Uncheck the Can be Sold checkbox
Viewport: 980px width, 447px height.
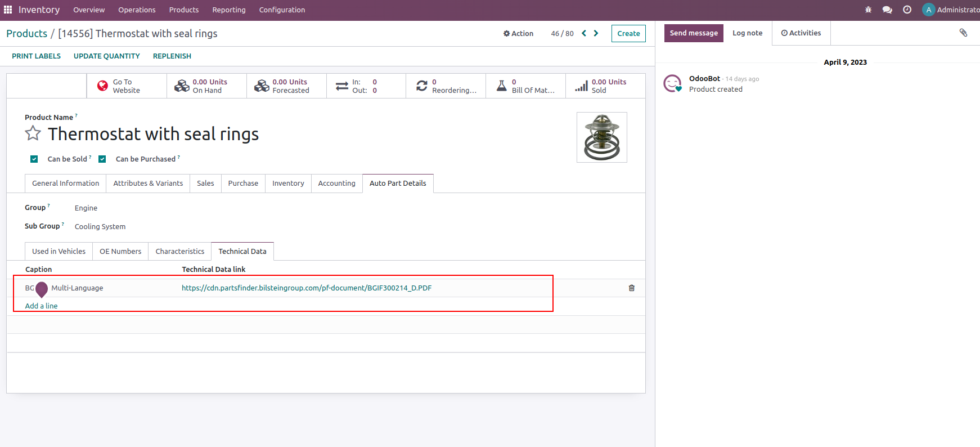pos(34,159)
